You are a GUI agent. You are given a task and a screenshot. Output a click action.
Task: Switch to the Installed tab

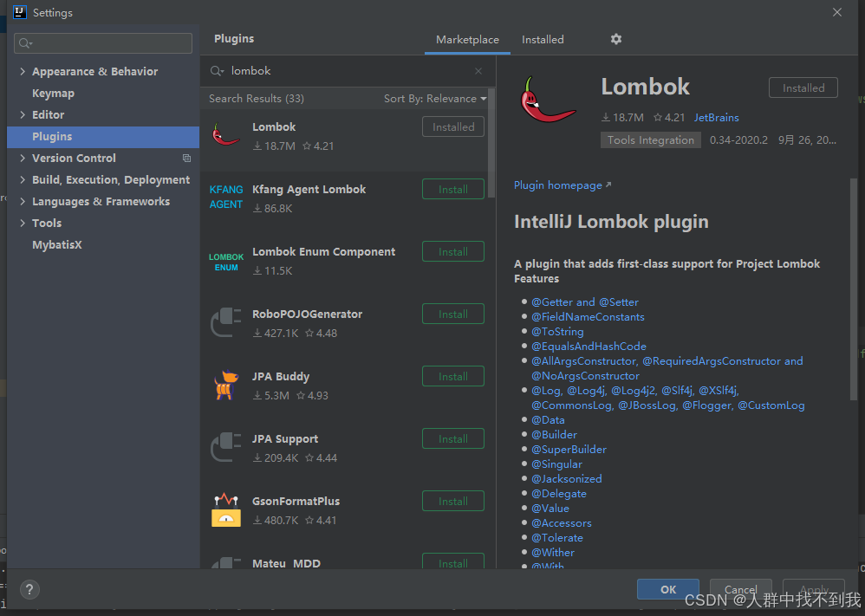[x=543, y=40]
